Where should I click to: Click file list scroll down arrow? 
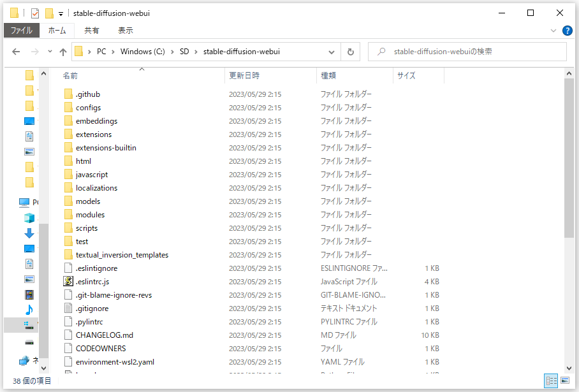[569, 368]
